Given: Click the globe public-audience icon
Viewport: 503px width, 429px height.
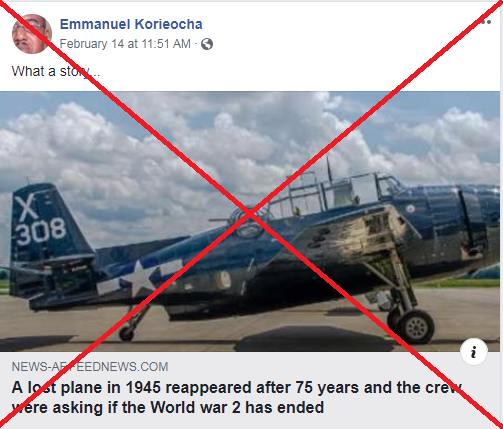Looking at the screenshot, I should click(x=207, y=44).
